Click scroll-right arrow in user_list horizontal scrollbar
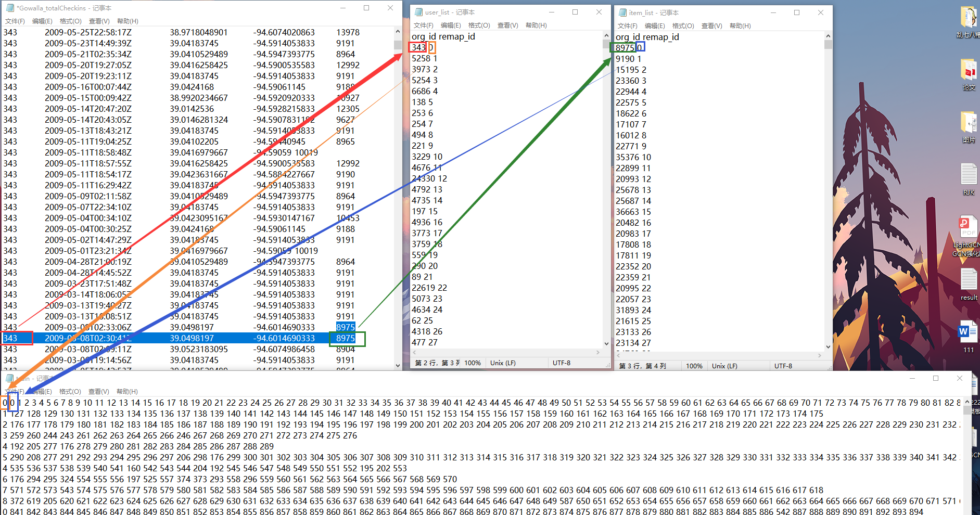This screenshot has height=515, width=980. 597,352
